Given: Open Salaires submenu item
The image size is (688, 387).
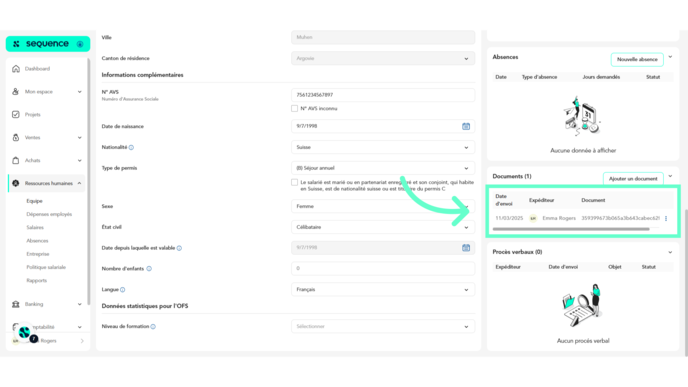Looking at the screenshot, I should pyautogui.click(x=35, y=227).
